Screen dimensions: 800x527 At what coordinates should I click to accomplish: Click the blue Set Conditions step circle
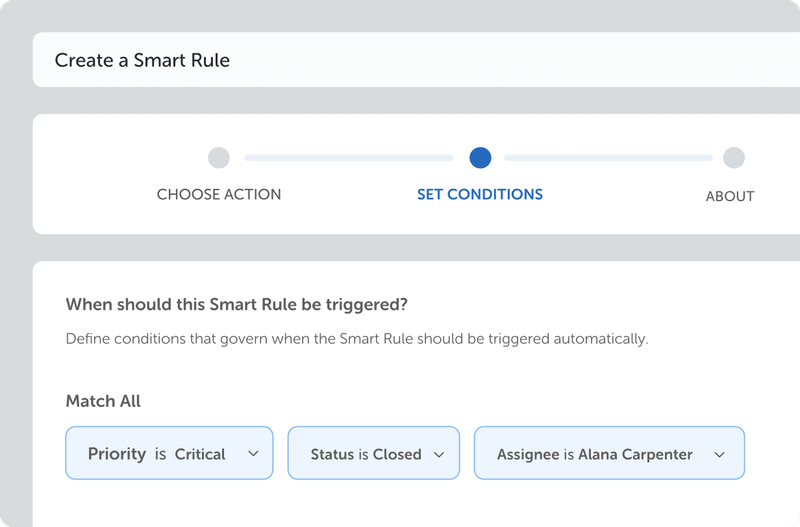pyautogui.click(x=480, y=158)
